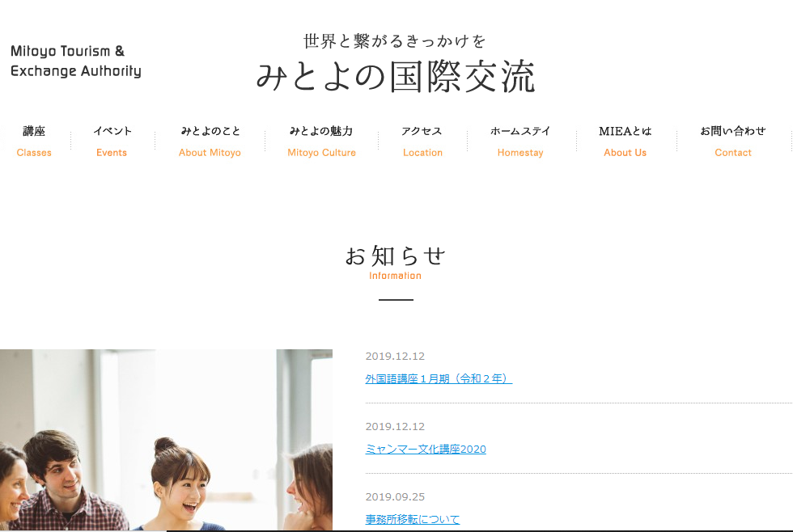This screenshot has width=793, height=532.
Task: Click the 世界と繋がるきっかけを tagline
Action: 395,41
